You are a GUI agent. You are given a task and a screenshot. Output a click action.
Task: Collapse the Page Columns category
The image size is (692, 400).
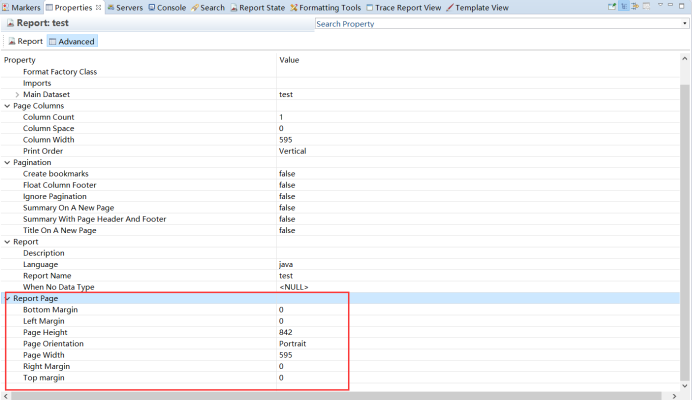(x=7, y=106)
